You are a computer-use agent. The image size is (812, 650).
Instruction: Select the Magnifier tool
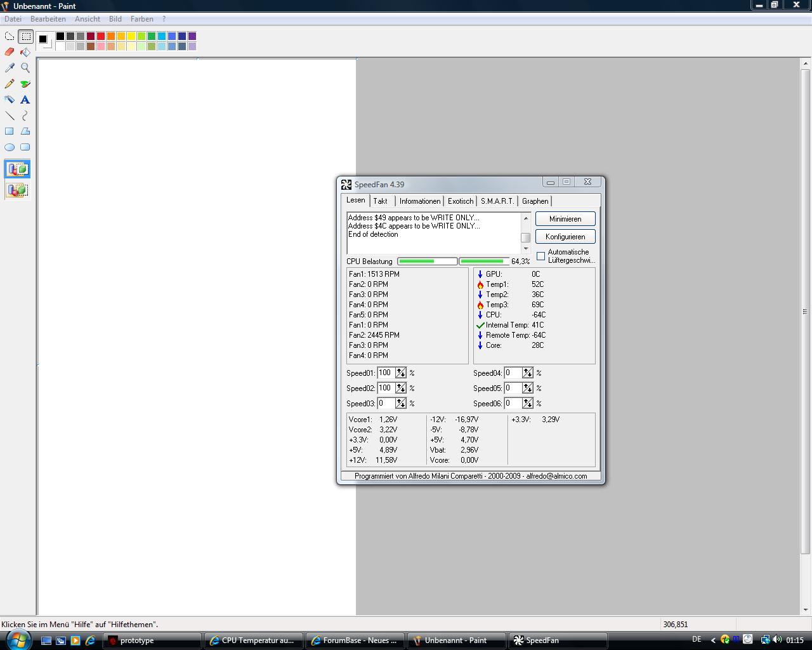click(x=25, y=68)
